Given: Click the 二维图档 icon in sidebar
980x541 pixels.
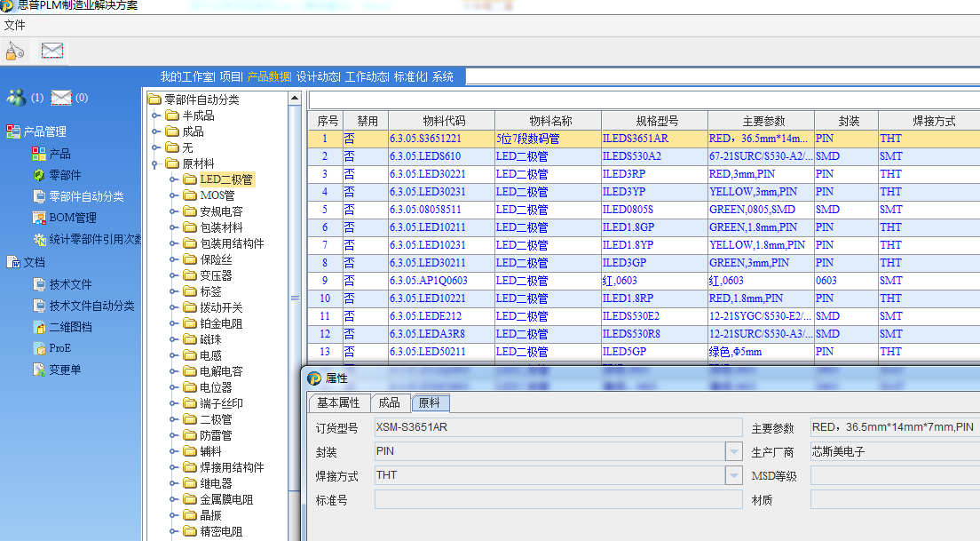Looking at the screenshot, I should pos(38,327).
